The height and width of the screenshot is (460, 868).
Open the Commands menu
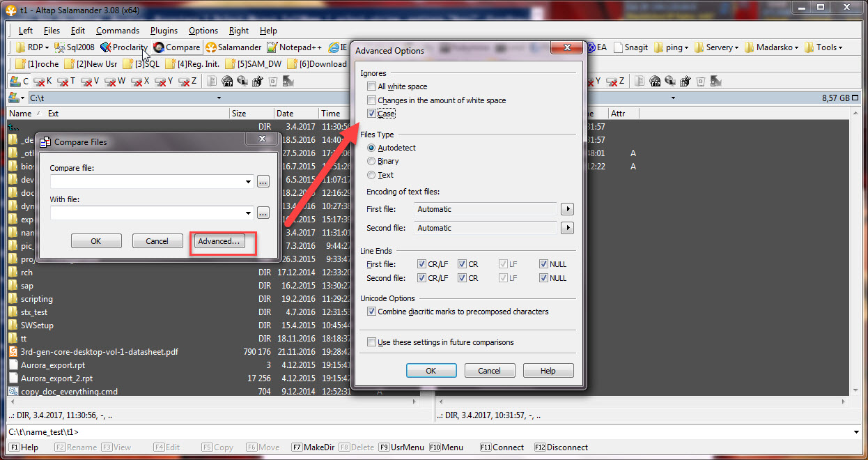click(x=118, y=31)
